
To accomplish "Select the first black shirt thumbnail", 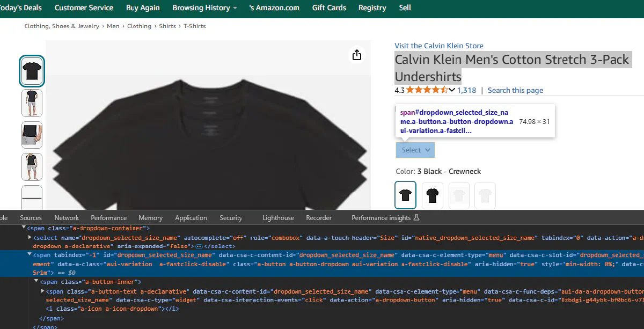I will coord(32,71).
